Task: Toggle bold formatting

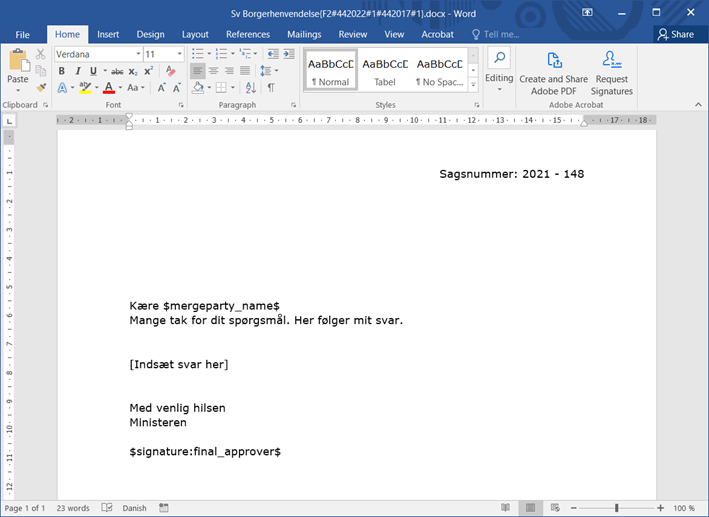Action: pyautogui.click(x=61, y=71)
